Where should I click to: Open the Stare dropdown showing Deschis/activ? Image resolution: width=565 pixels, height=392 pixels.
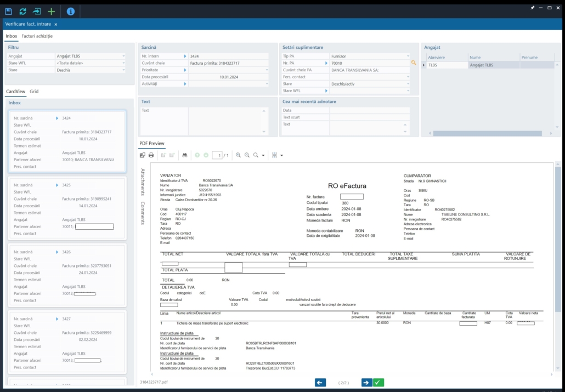point(408,84)
